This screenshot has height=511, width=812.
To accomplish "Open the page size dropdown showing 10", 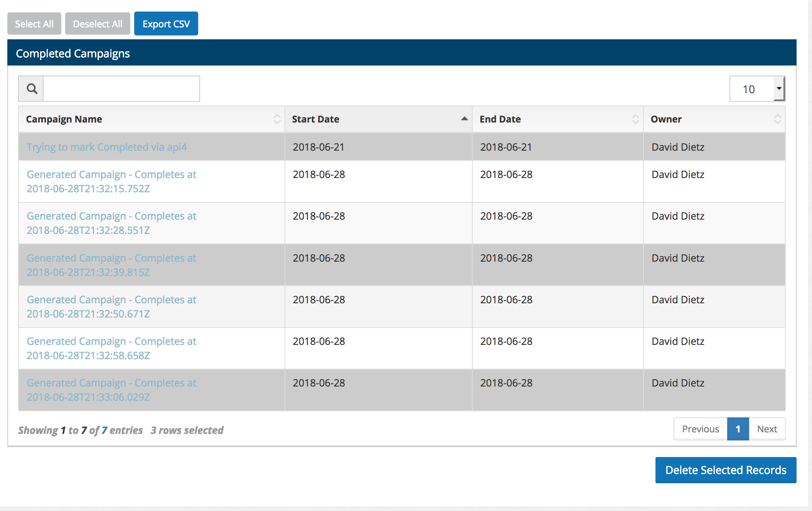I will point(757,89).
